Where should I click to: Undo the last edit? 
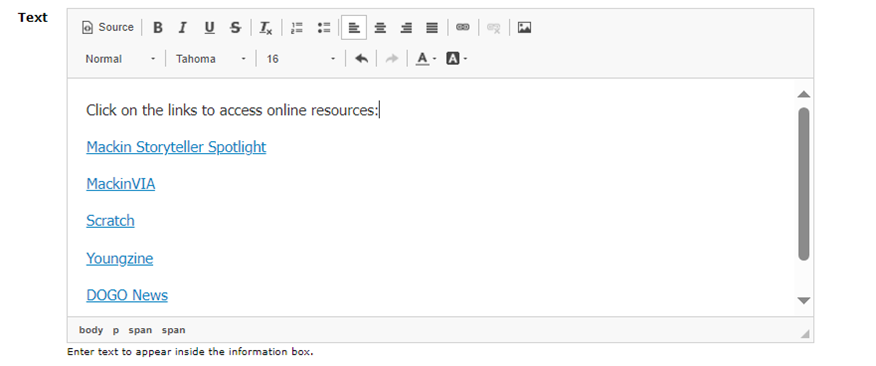click(x=361, y=59)
